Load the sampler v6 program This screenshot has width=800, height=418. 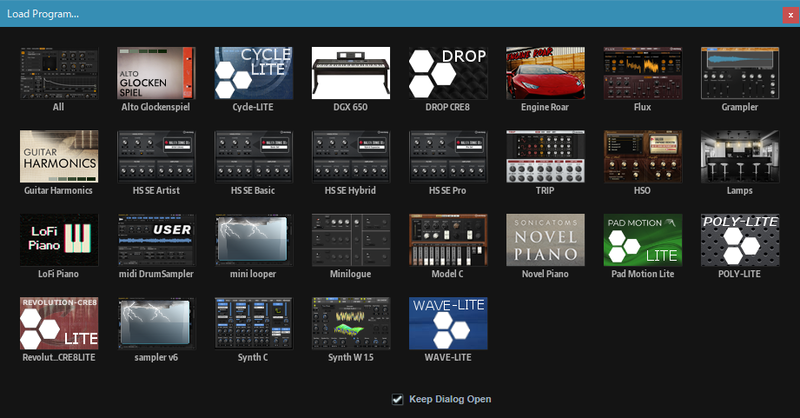click(156, 323)
